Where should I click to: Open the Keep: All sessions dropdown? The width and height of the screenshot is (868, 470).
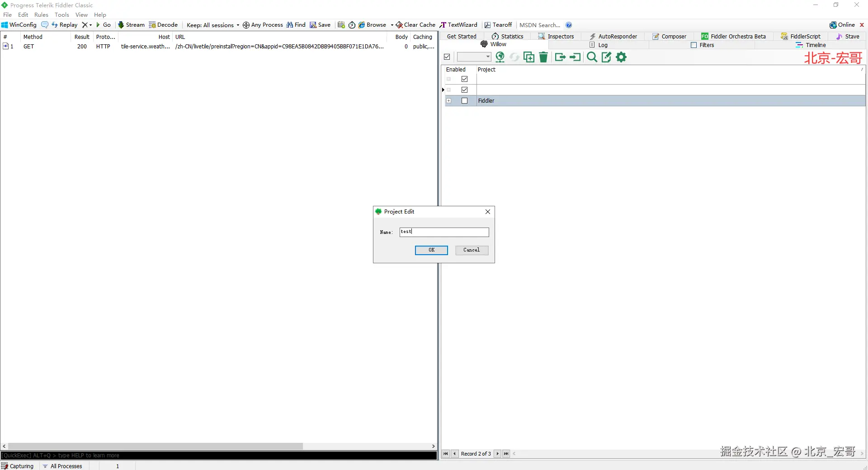click(213, 25)
